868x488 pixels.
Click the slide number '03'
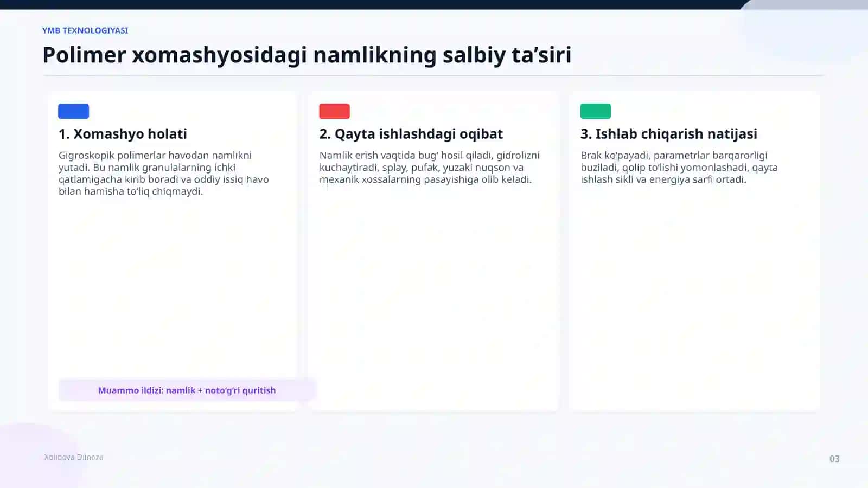tap(834, 459)
